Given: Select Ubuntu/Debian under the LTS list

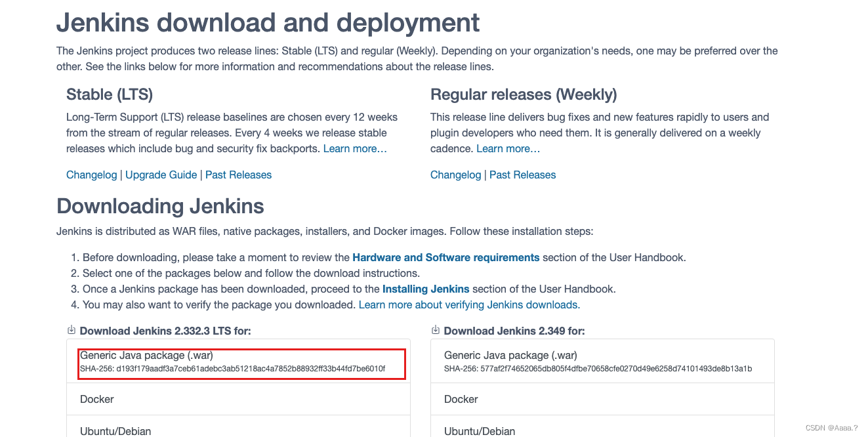Looking at the screenshot, I should tap(238, 427).
